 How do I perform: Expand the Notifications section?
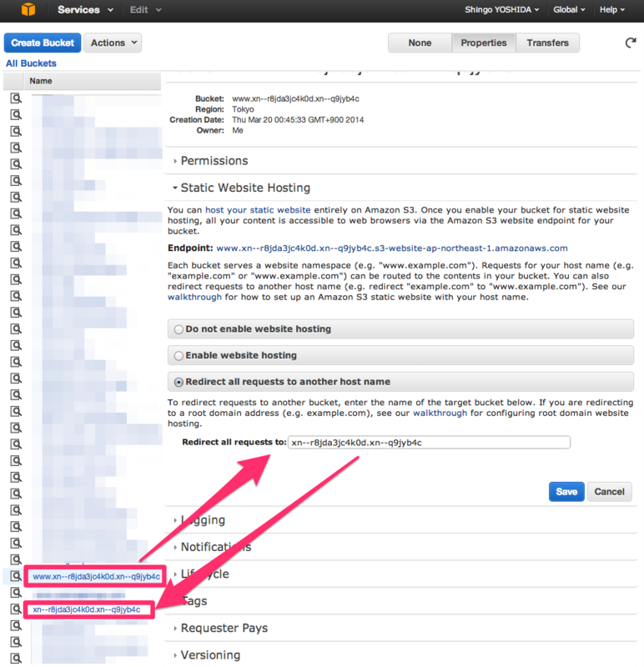pos(212,547)
